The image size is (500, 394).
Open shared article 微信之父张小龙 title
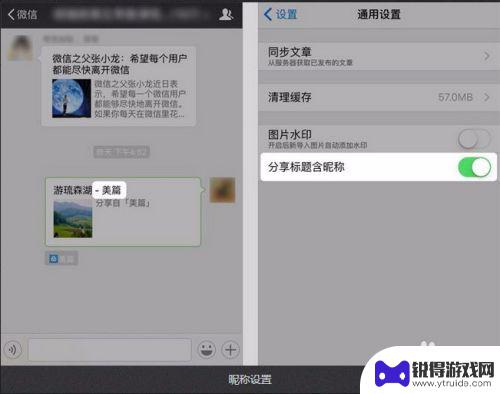coord(120,64)
